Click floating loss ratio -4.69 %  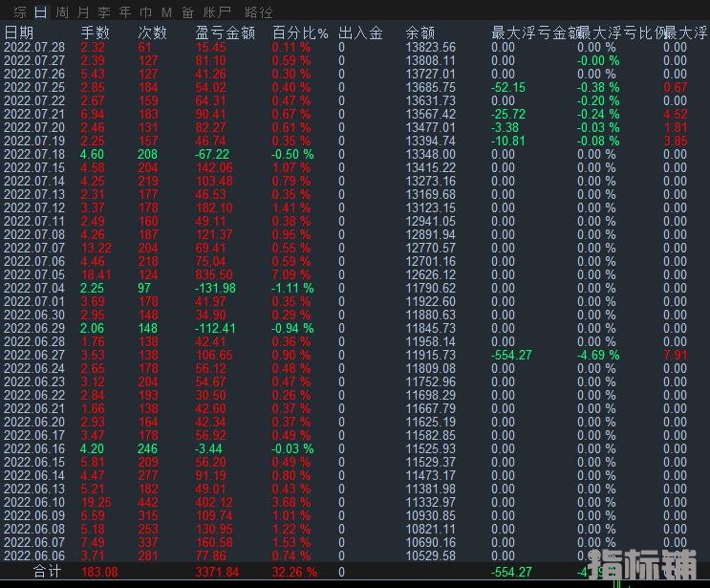(x=598, y=355)
